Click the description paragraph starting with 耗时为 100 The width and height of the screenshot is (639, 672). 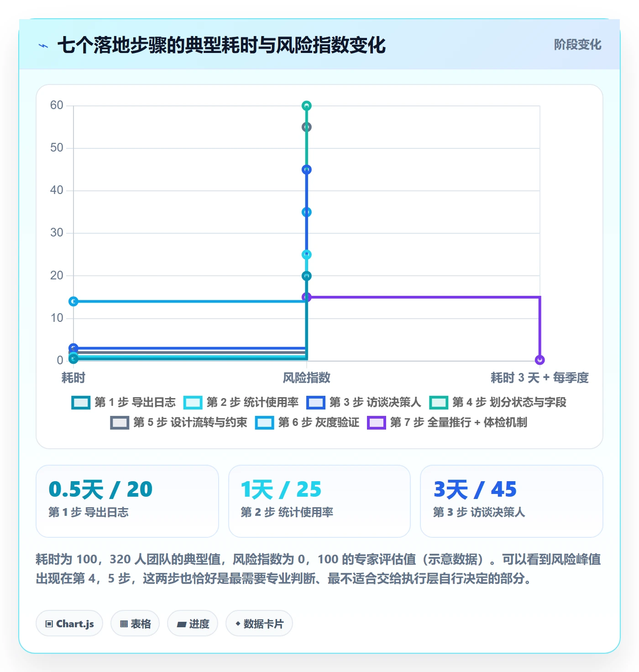(319, 569)
